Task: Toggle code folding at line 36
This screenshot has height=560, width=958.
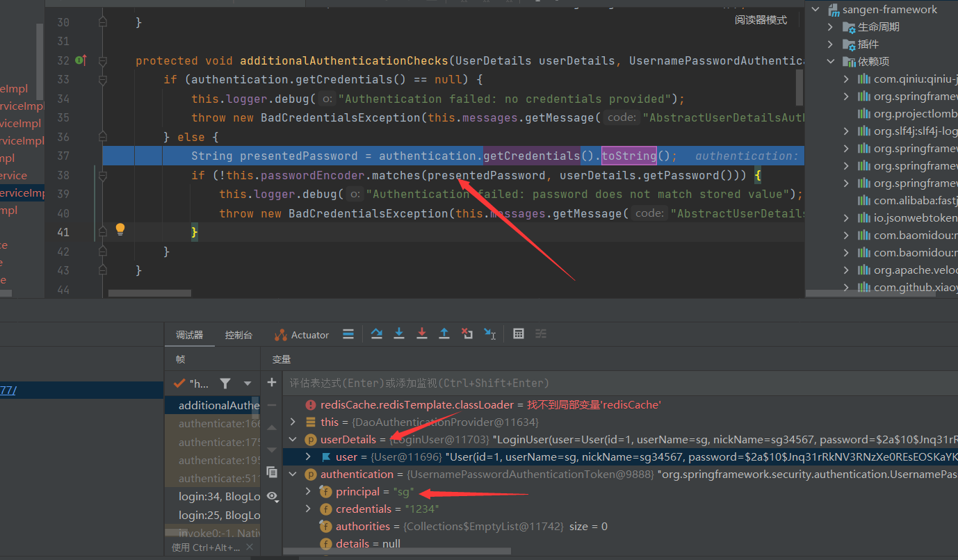Action: point(103,137)
